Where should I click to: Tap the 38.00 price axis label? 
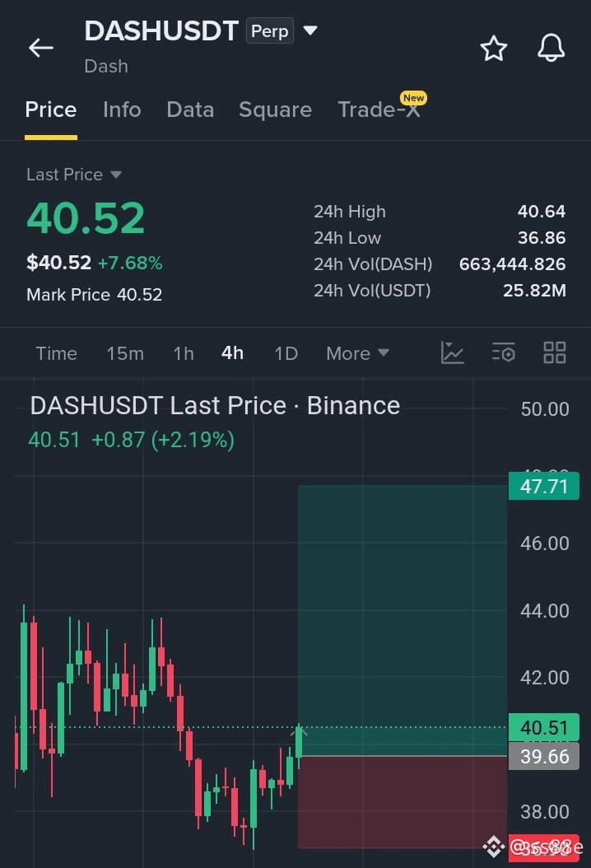(x=545, y=811)
